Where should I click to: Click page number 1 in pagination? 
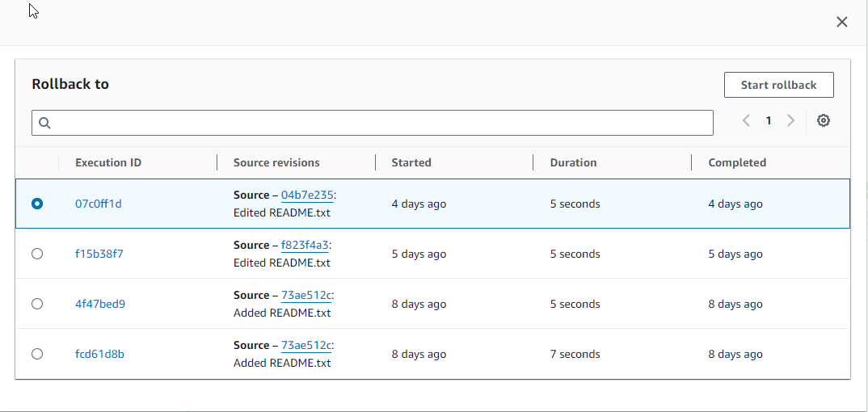(769, 120)
